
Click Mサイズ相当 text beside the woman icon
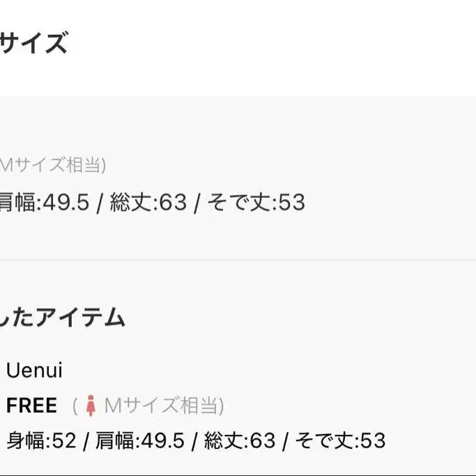(x=159, y=405)
